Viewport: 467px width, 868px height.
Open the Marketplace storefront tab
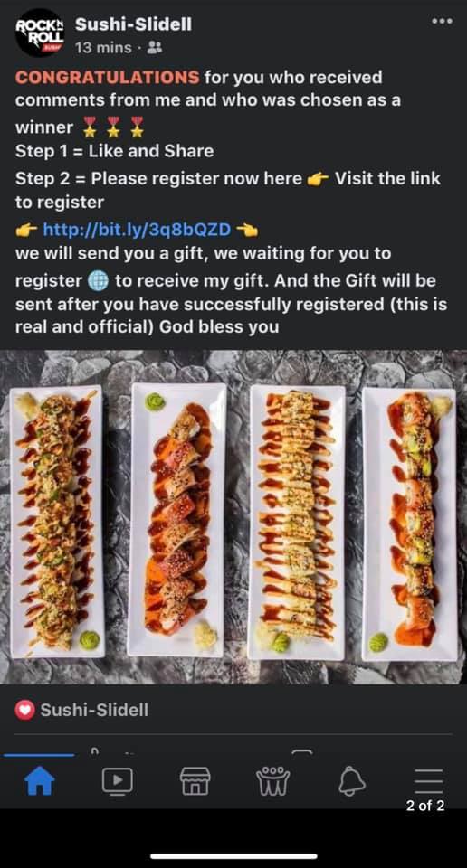pyautogui.click(x=195, y=781)
